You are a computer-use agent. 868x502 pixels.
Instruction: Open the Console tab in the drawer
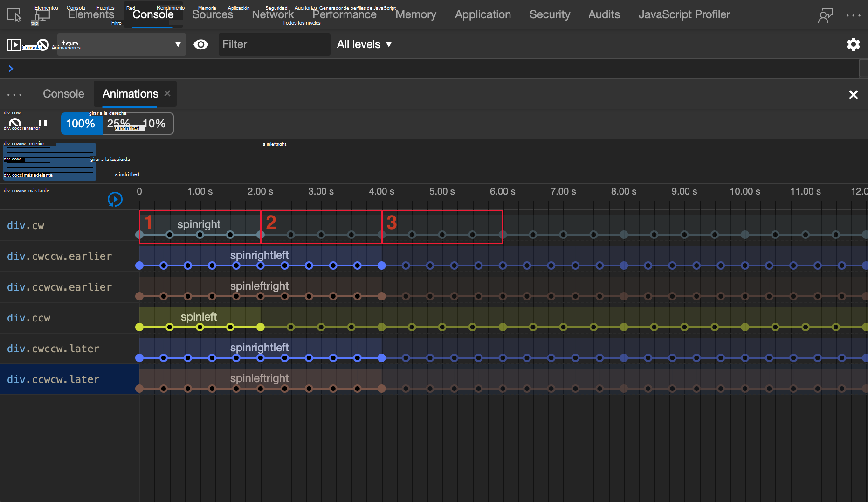click(x=63, y=94)
